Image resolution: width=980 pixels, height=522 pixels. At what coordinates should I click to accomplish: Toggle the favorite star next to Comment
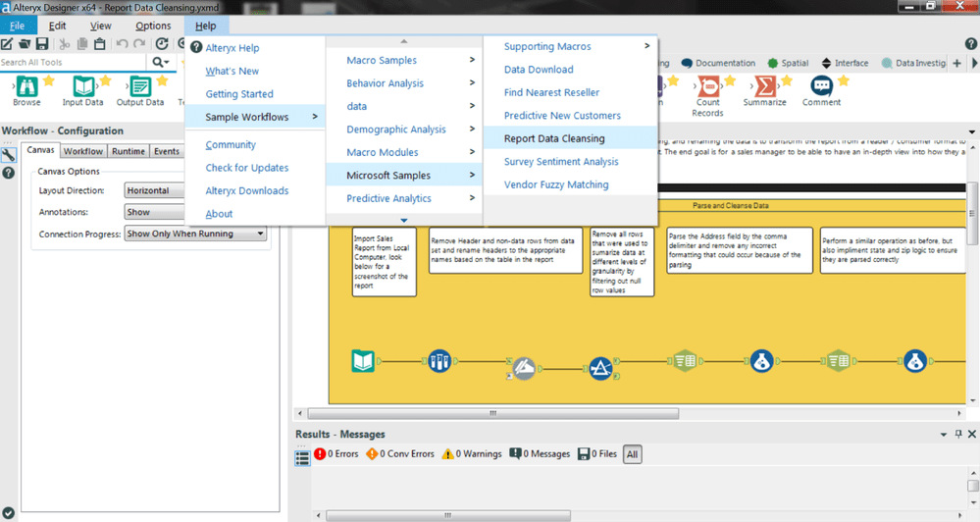tap(843, 80)
